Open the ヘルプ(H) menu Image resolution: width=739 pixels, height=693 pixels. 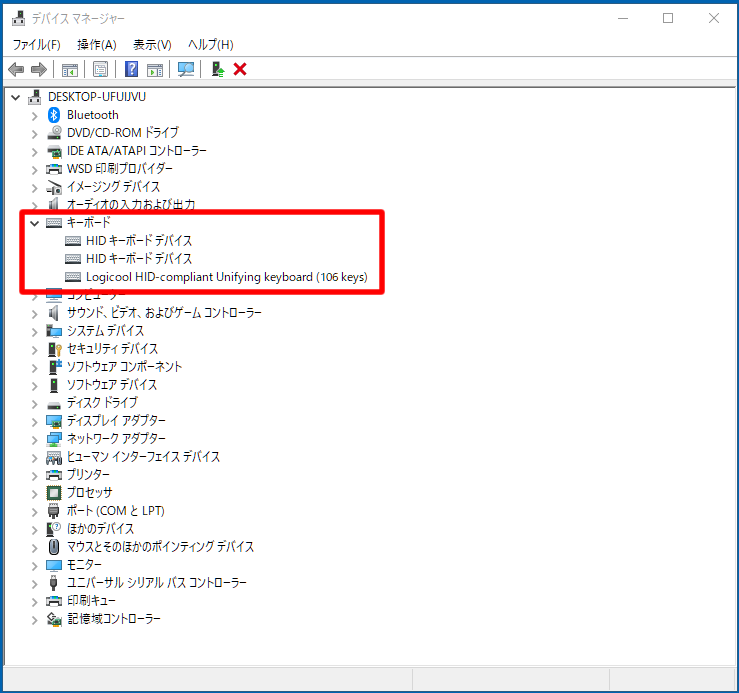(x=211, y=45)
